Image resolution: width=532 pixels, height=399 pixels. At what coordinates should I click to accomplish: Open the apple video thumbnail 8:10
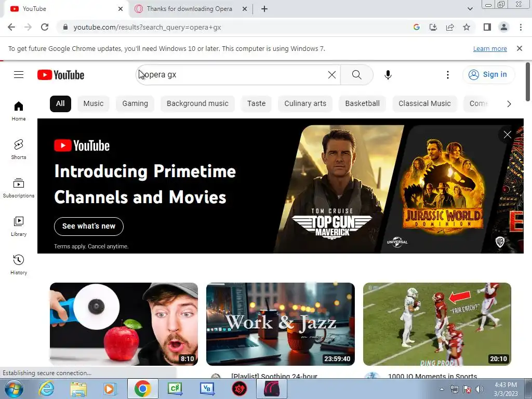[x=124, y=324]
